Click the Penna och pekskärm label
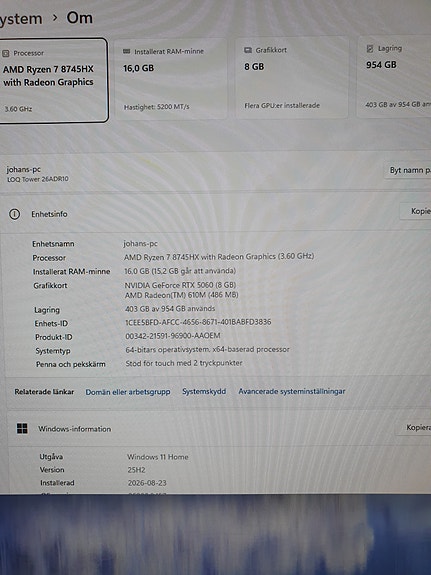The image size is (431, 575). 70,365
